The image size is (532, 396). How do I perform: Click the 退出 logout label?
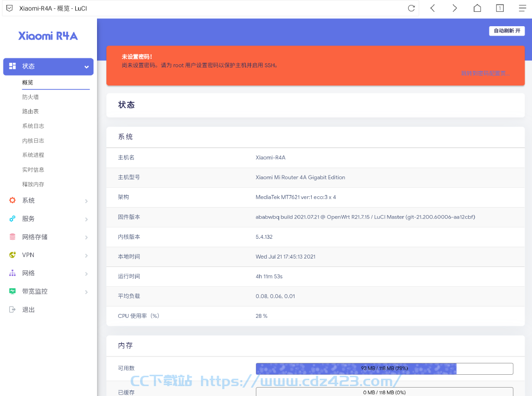click(x=29, y=309)
